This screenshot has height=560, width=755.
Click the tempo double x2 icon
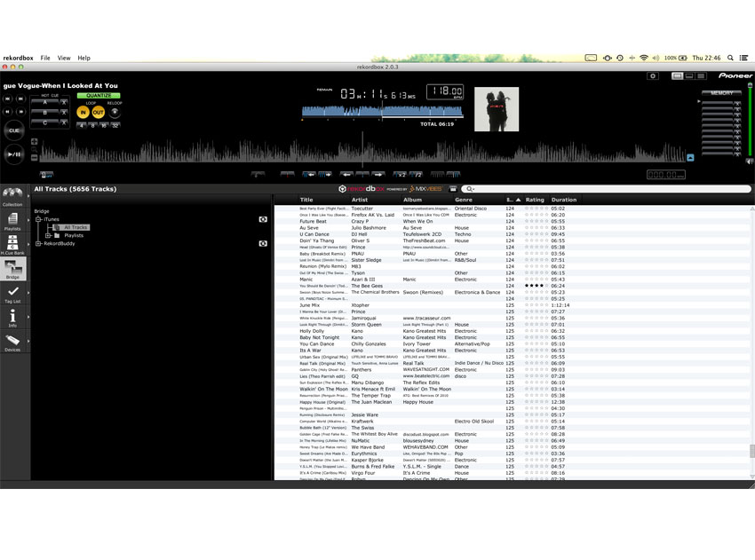pyautogui.click(x=400, y=175)
